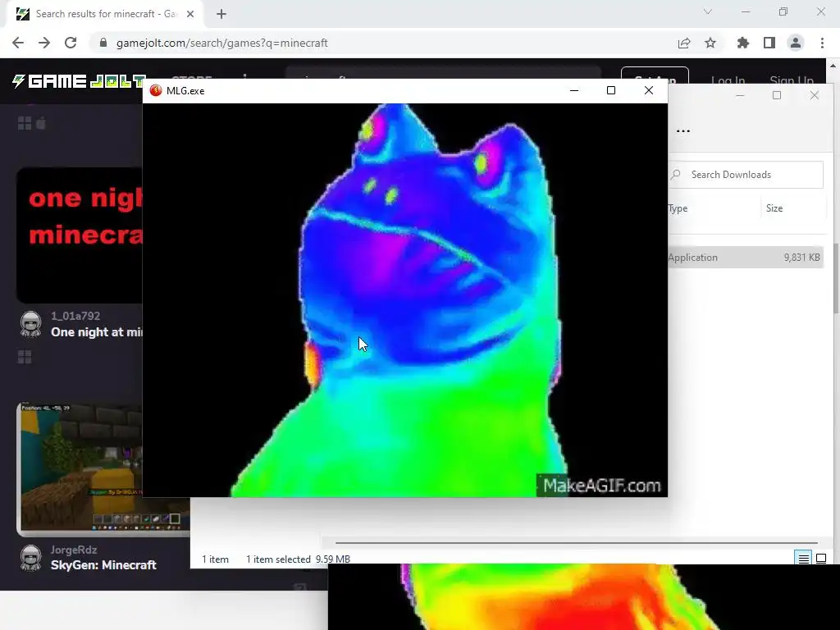Open the 1_01a792 user avatar
This screenshot has height=630, width=840.
30,324
